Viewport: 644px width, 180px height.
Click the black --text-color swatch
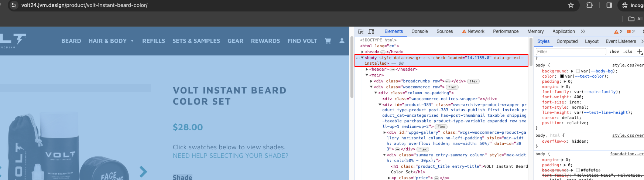(562, 77)
